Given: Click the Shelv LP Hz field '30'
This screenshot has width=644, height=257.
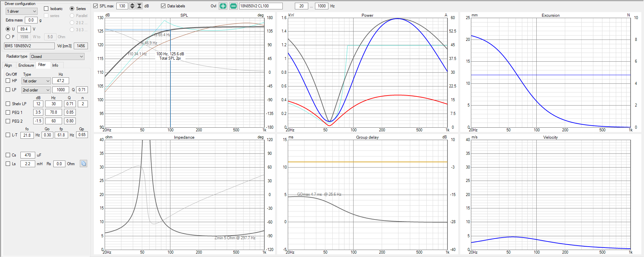Looking at the screenshot, I should pos(54,104).
